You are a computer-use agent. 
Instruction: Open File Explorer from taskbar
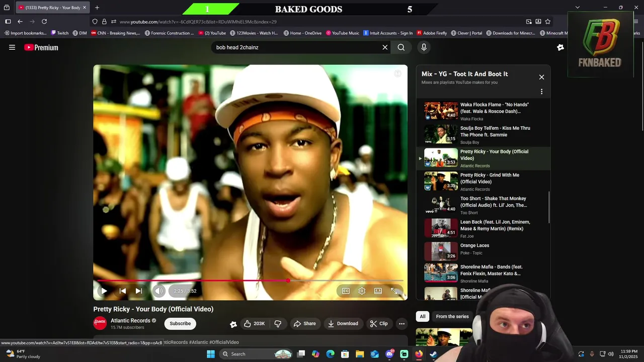[360, 354]
